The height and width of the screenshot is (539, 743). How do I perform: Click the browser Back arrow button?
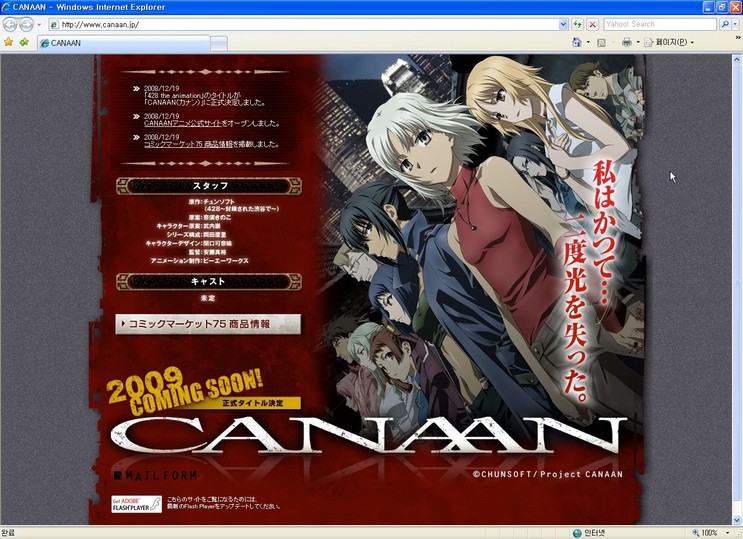(x=11, y=24)
